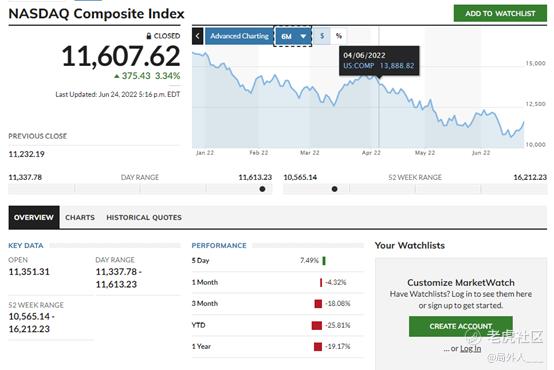This screenshot has width=554, height=370.
Task: Click the YTD red performance bar
Action: 317,325
